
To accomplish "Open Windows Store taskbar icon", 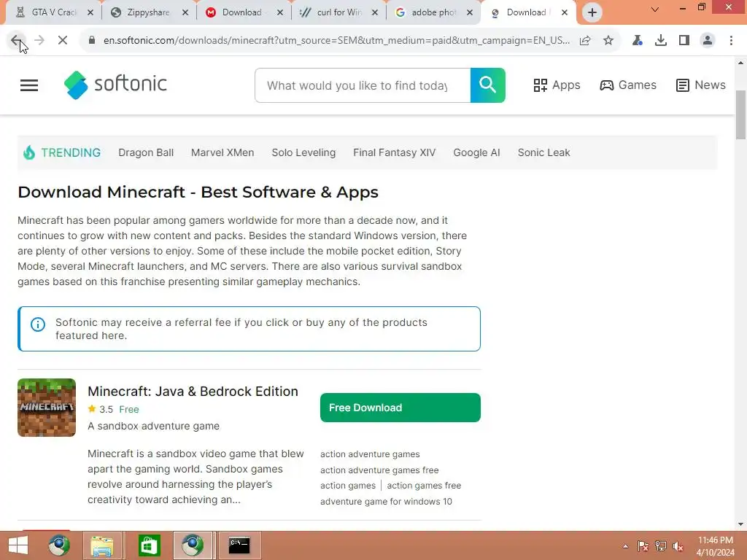I will coord(149,545).
